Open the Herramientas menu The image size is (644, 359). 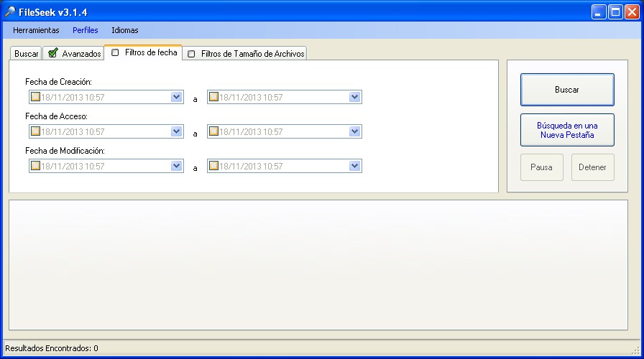pos(36,30)
